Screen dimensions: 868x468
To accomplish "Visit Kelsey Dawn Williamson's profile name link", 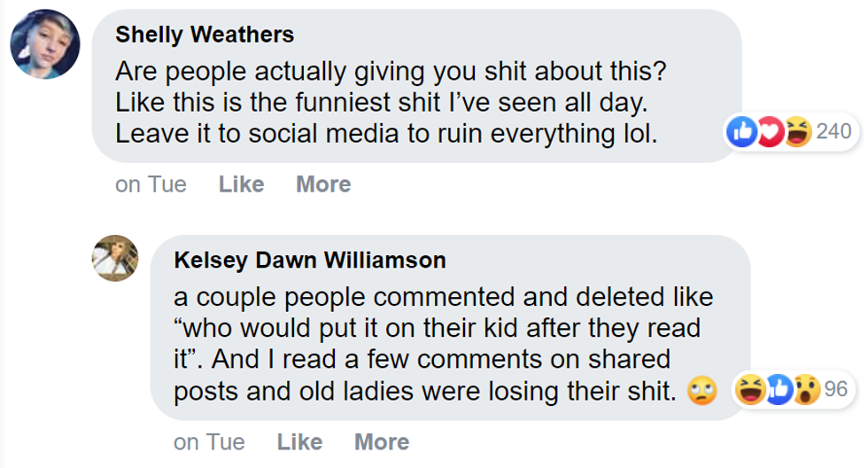I will tap(310, 261).
